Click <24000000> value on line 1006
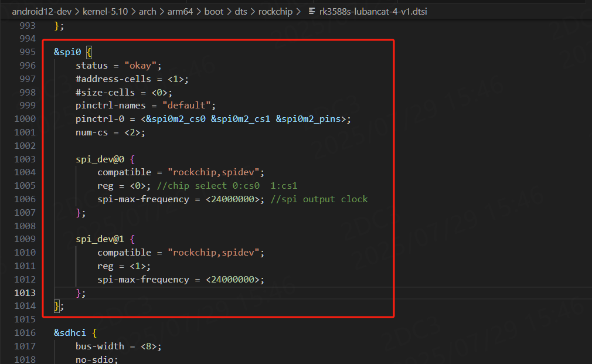The height and width of the screenshot is (364, 592). [233, 199]
